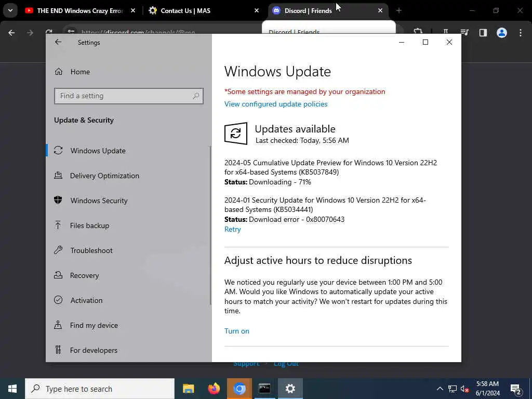Open Chrome's three-dot menu
The height and width of the screenshot is (399, 532).
(x=521, y=33)
